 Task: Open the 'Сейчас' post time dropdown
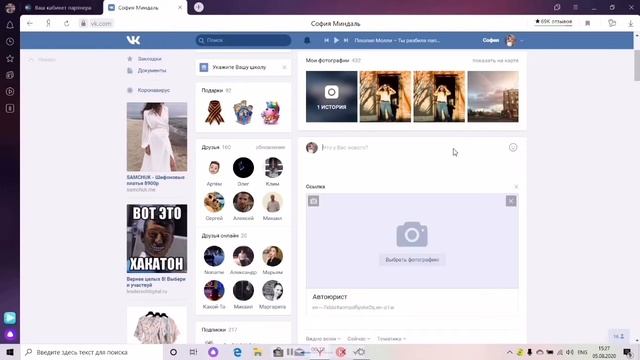click(x=359, y=339)
